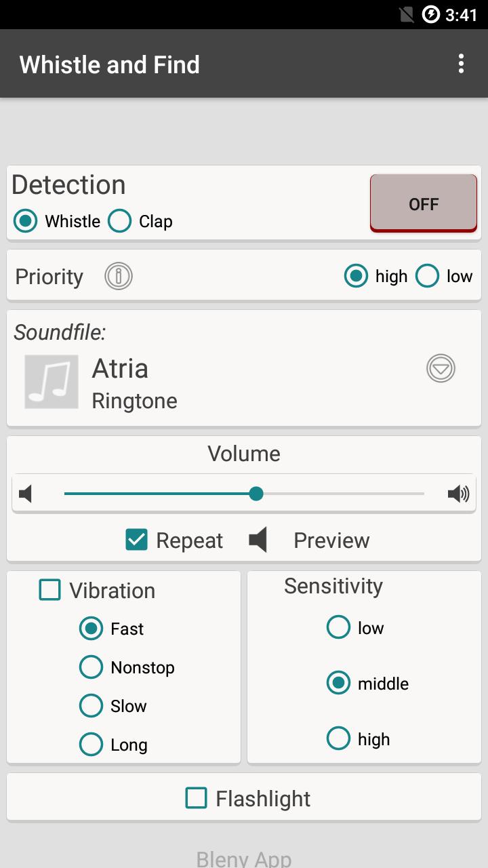The image size is (488, 868).
Task: Open the soundfile dropdown arrow
Action: tap(441, 368)
